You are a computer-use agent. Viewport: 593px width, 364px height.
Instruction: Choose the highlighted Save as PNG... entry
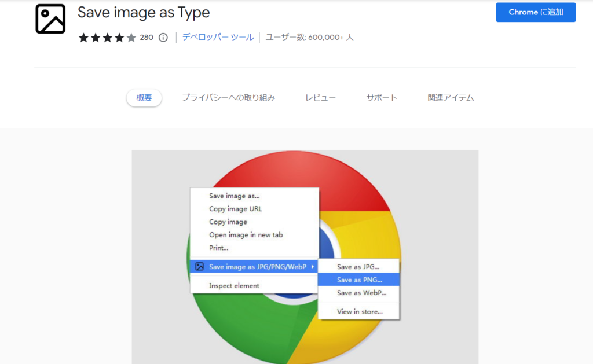[358, 280]
